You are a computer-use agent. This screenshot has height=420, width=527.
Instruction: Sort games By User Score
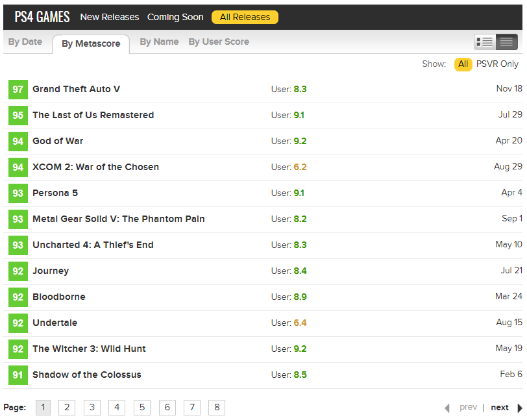coord(219,42)
